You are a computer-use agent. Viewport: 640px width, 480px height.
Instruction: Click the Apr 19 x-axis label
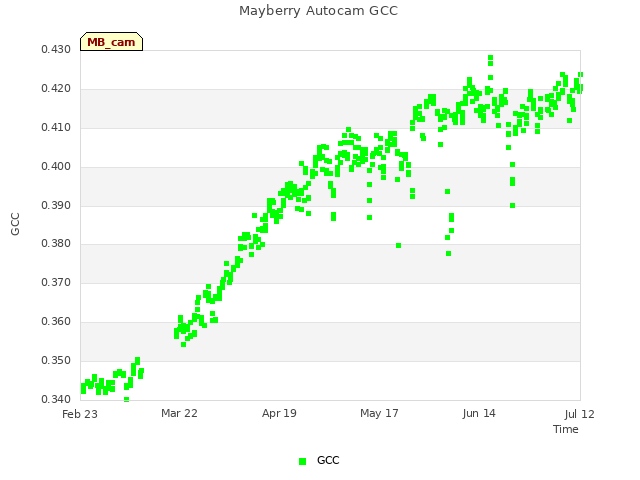[279, 413]
